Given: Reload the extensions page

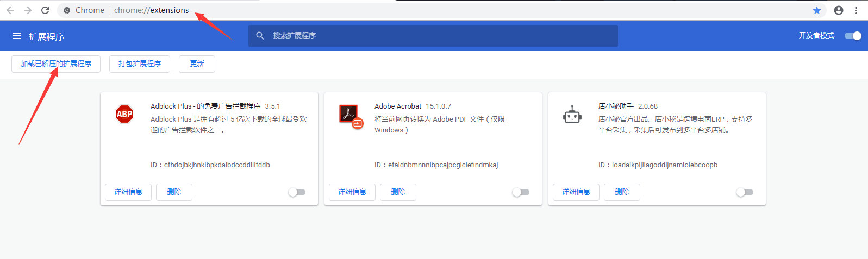Looking at the screenshot, I should point(45,10).
